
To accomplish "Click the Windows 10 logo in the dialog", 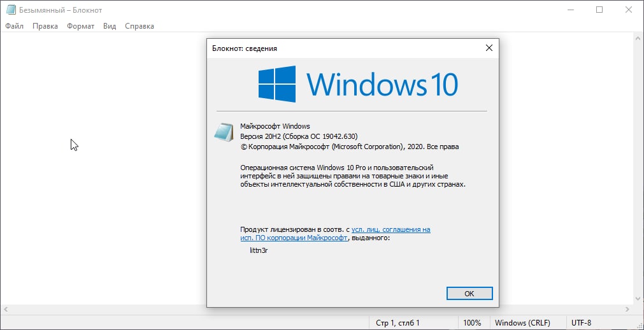I will 358,84.
